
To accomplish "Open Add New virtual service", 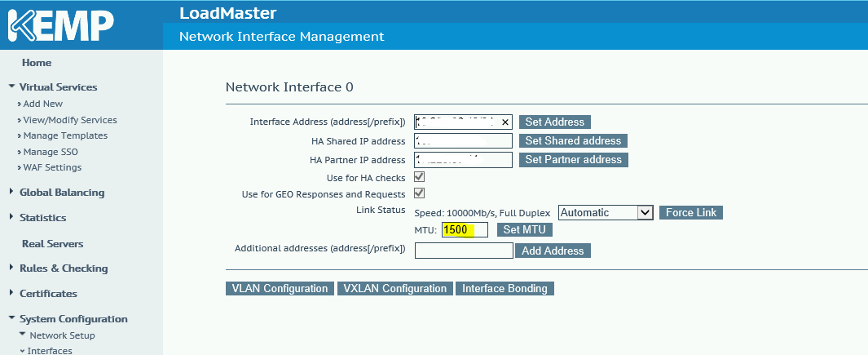I will [43, 104].
